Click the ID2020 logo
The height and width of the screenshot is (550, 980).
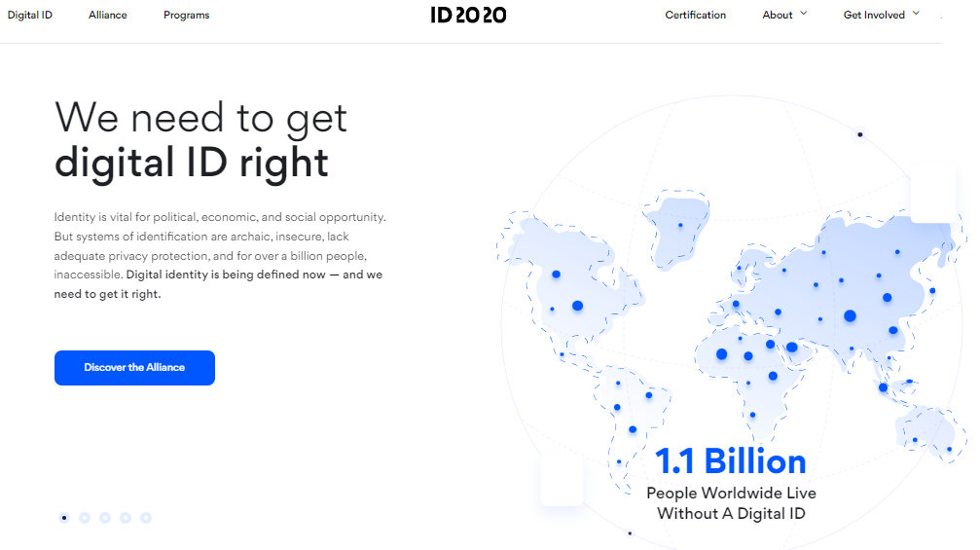pyautogui.click(x=468, y=15)
